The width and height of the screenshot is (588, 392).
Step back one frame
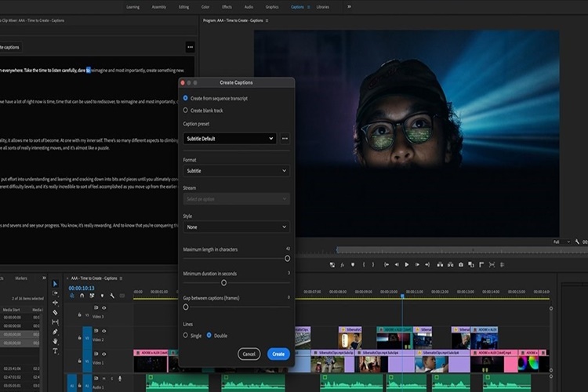tap(397, 264)
